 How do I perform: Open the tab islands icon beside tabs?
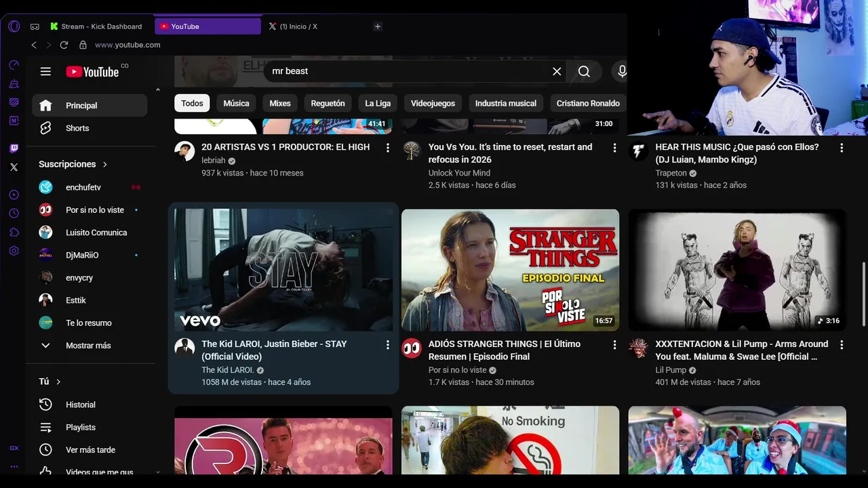[35, 26]
